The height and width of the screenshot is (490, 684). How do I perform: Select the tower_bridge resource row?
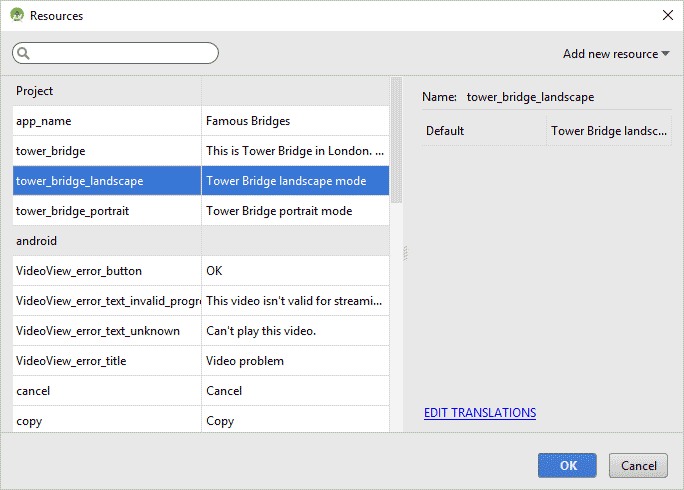[x=106, y=151]
